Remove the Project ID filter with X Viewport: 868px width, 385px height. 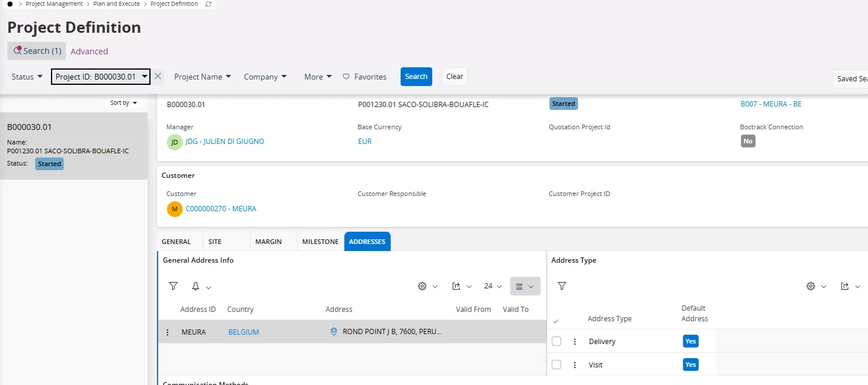pyautogui.click(x=158, y=77)
